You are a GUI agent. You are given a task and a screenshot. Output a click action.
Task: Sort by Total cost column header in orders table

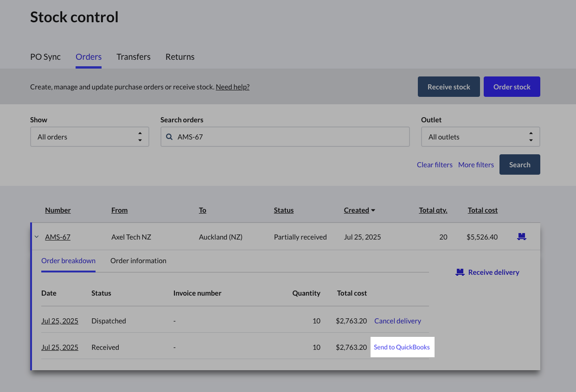[483, 210]
